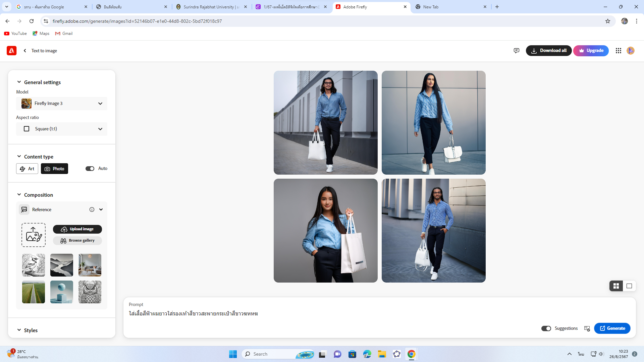Open the Square (1:1) aspect ratio dropdown
The image size is (644, 362).
coord(62,129)
